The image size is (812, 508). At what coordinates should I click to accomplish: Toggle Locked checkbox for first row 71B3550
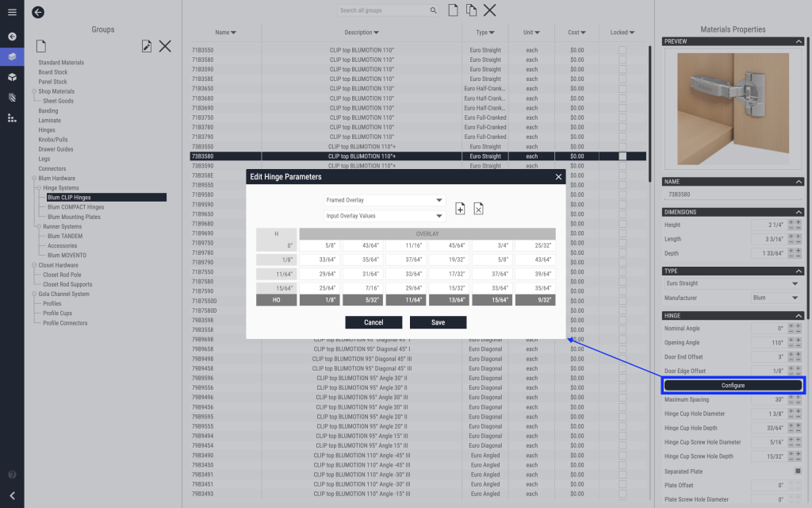pos(622,50)
